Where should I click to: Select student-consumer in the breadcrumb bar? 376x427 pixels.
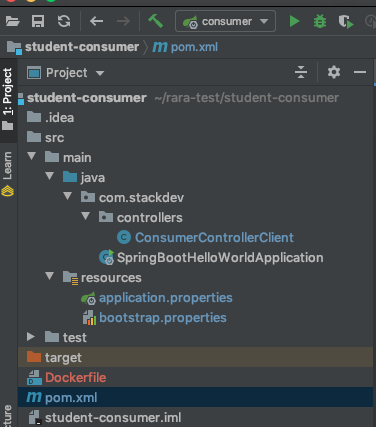pyautogui.click(x=82, y=47)
